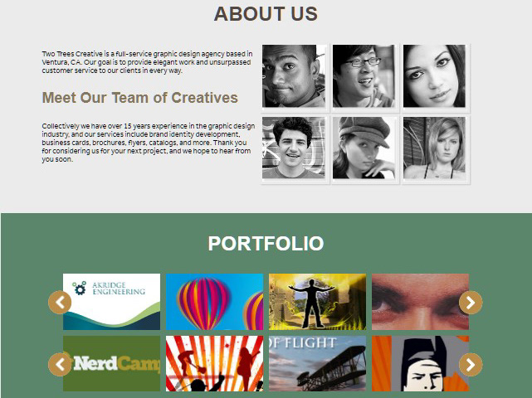532x398 pixels.
Task: Open the orange poster with hatted face
Action: click(420, 363)
